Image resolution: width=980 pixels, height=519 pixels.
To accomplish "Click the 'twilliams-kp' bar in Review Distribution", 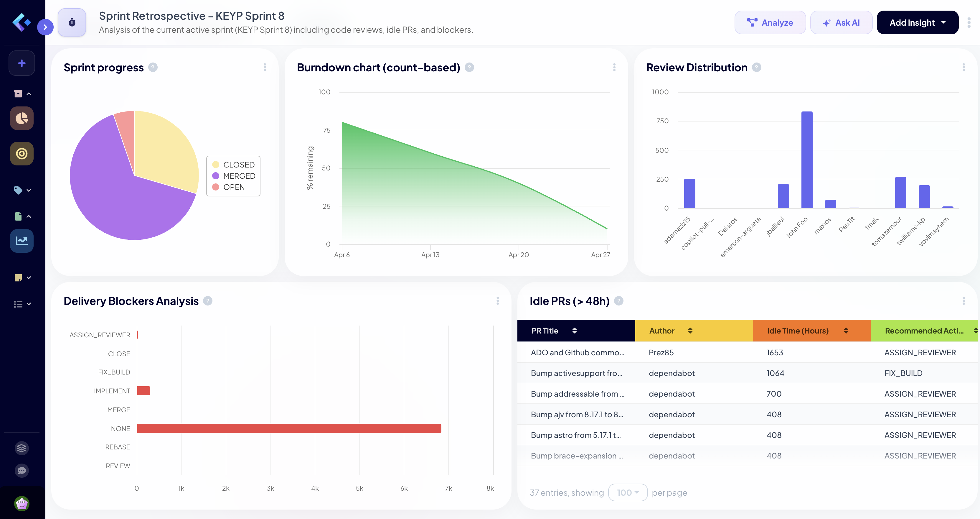I will pos(924,197).
